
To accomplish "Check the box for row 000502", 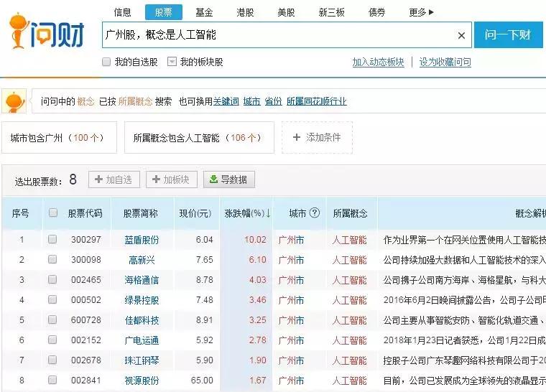I will coord(52,300).
